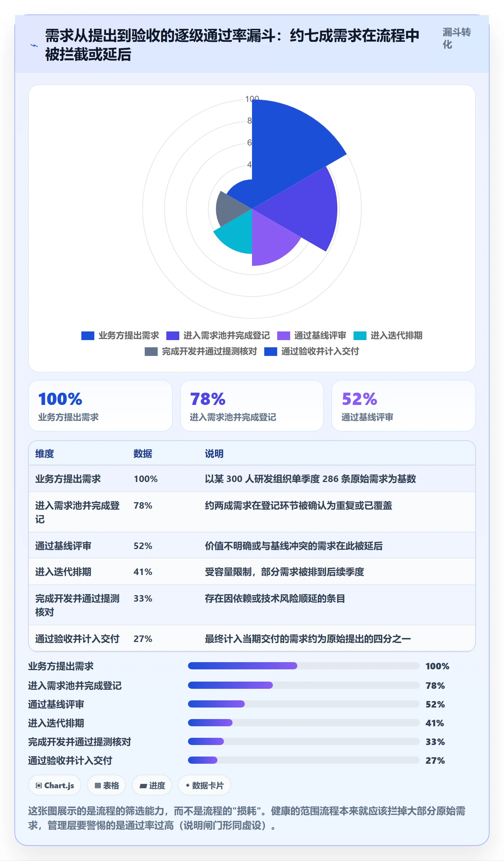
Task: Hide 完成开发并通过提测核对 series via legend label
Action: pos(210,352)
